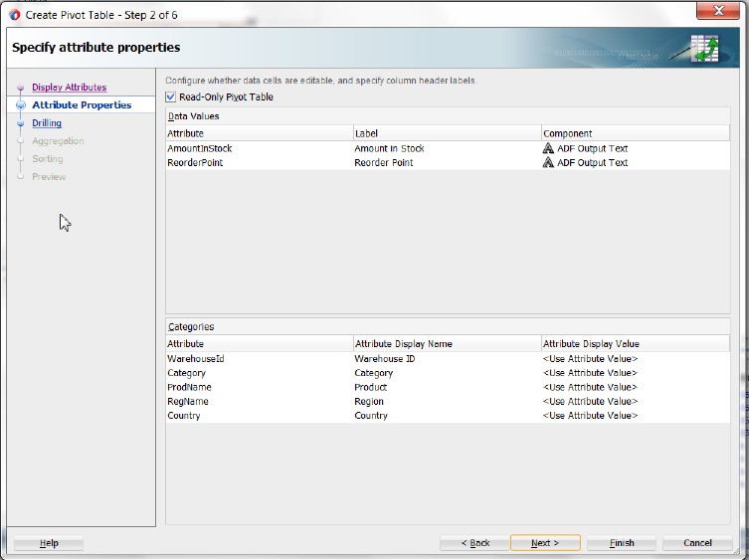The height and width of the screenshot is (560, 749).
Task: Click the Categories Attribute column header
Action: [x=260, y=343]
